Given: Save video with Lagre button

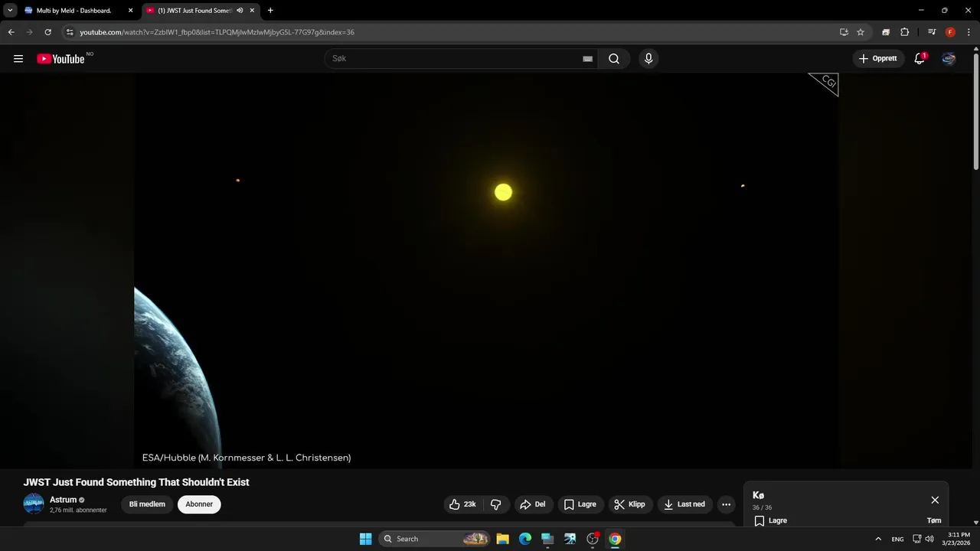Looking at the screenshot, I should point(580,504).
